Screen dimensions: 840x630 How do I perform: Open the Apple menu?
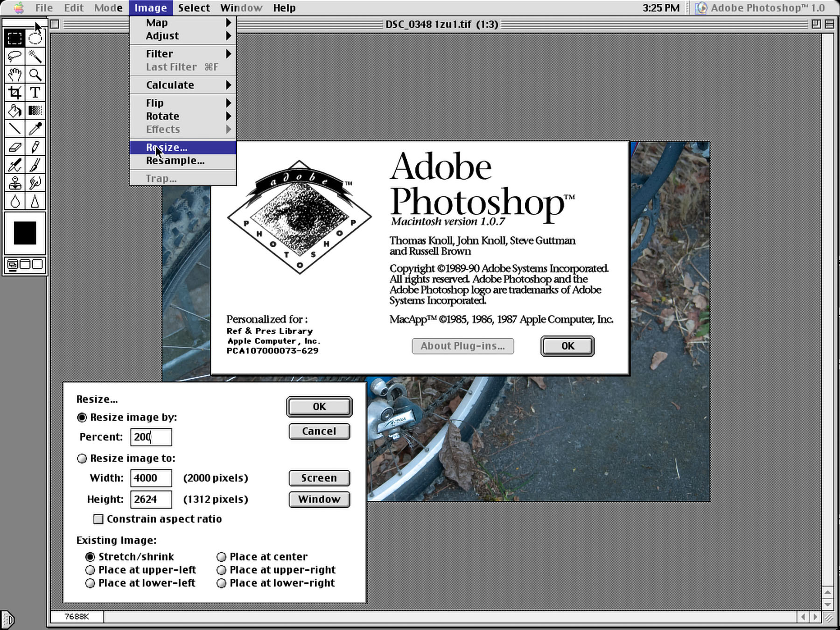19,7
